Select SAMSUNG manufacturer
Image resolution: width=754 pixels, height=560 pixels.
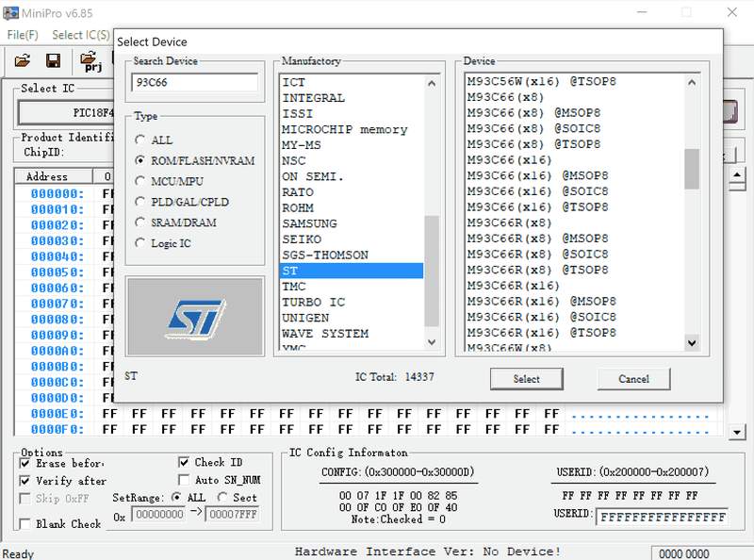pos(351,223)
